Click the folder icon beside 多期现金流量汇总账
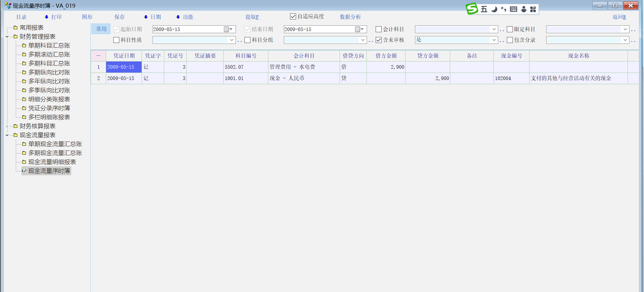Viewport: 644px width, 292px height. [x=24, y=153]
